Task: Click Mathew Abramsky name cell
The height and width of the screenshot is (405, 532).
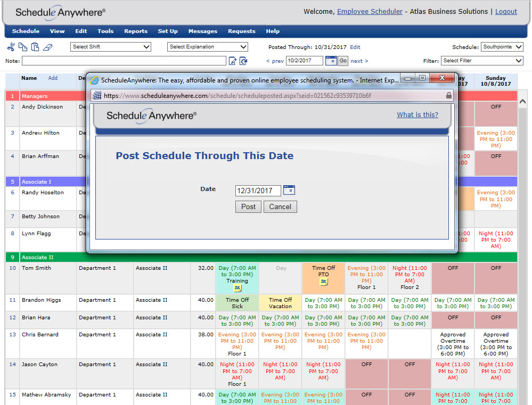Action: 48,397
